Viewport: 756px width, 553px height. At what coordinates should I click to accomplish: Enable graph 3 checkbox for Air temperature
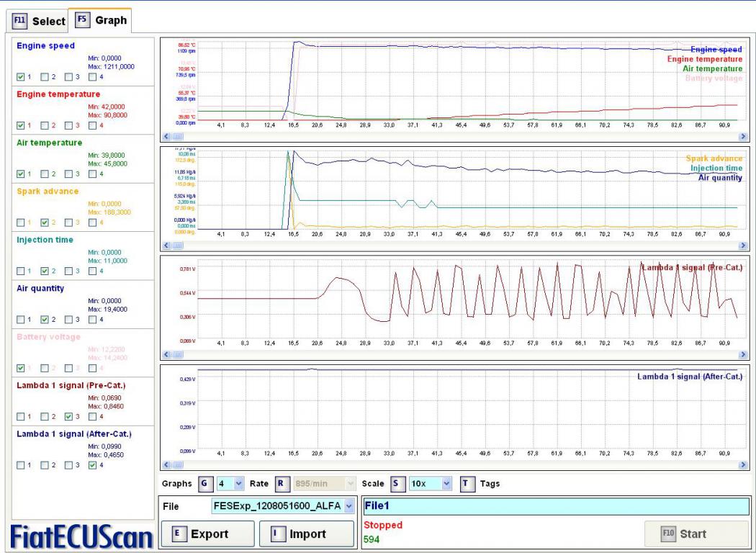coord(69,174)
